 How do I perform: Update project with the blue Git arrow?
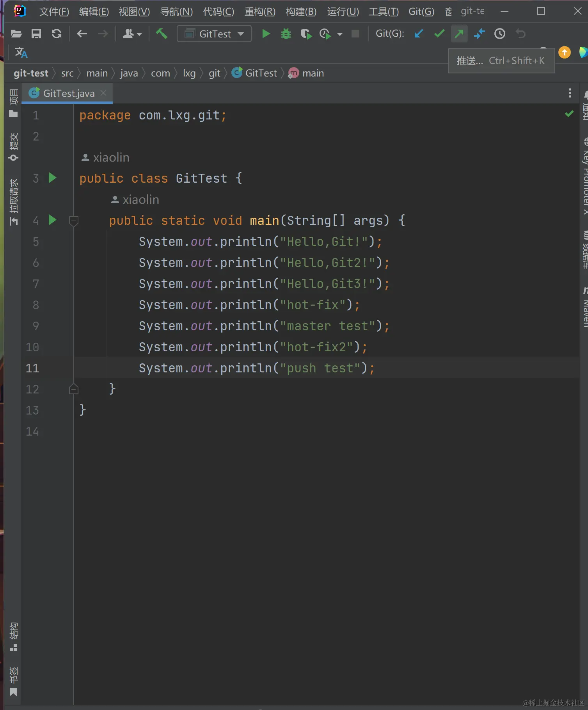click(419, 34)
